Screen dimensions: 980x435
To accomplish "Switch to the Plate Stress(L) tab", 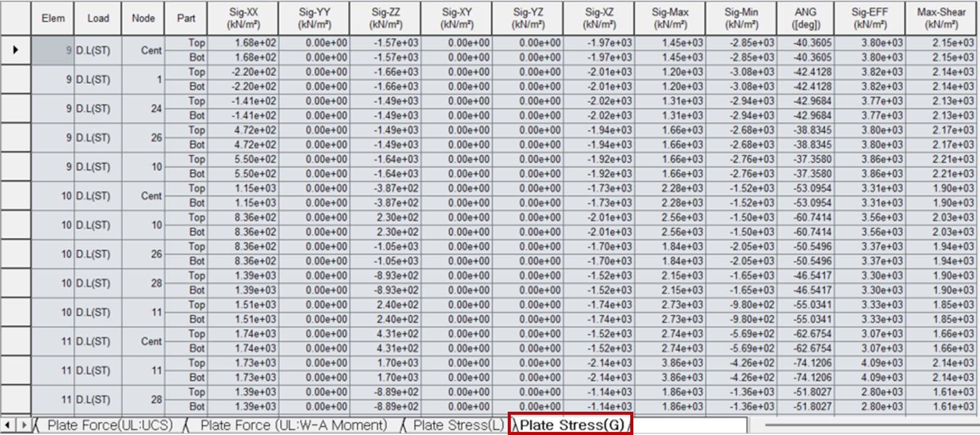I will click(458, 425).
